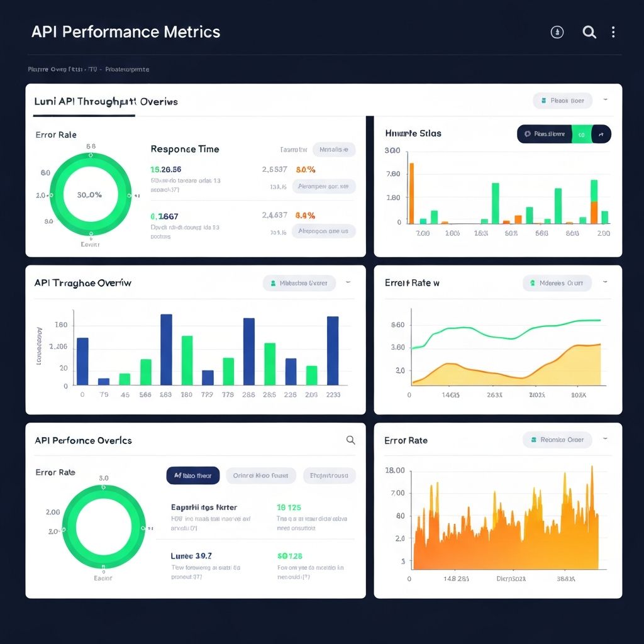Screen dimensions: 644x644
Task: Click the breadcrumb text under the page title
Action: (88, 70)
